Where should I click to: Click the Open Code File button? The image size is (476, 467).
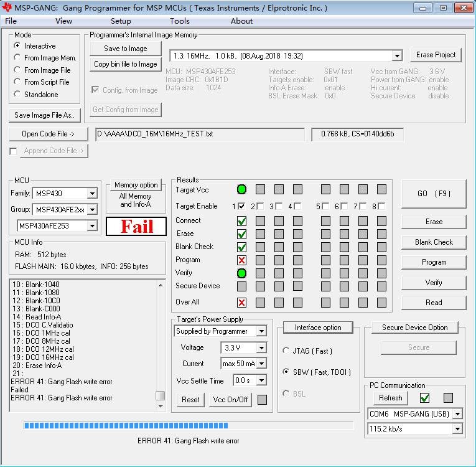(x=49, y=134)
